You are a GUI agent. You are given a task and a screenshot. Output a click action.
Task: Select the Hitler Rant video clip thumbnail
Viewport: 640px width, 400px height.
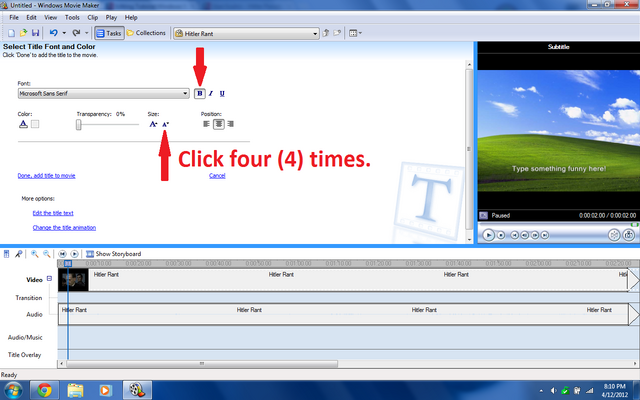pos(73,280)
